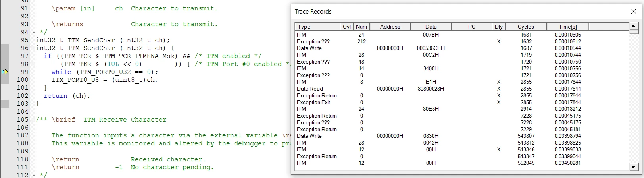Click ITM_TCR_ITMENA_Msk on line 97

coord(140,56)
